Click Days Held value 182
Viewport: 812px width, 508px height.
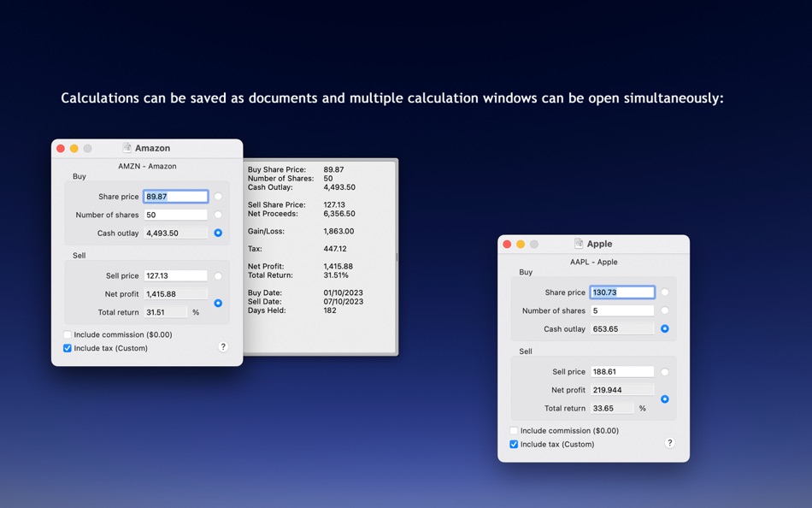point(330,310)
